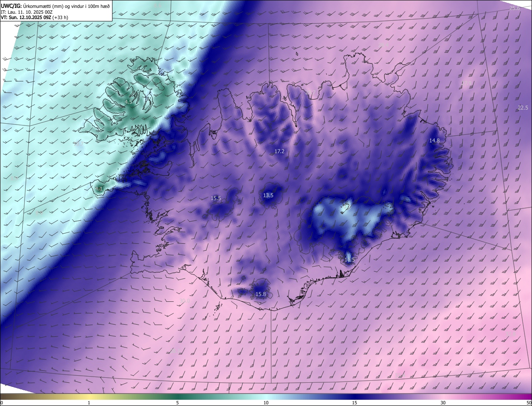This screenshot has height=406, width=532.
Task: Click the 15.8 value near the south coast
Action: 261,294
